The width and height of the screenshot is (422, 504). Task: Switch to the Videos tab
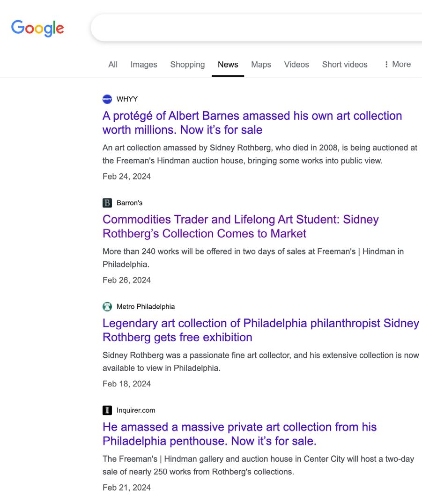[296, 65]
